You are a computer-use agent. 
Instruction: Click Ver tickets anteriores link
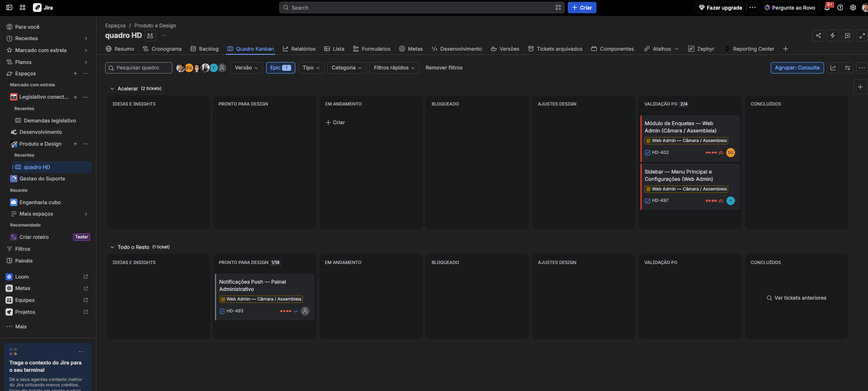click(797, 298)
